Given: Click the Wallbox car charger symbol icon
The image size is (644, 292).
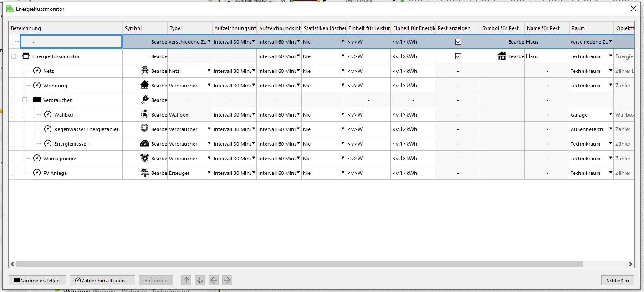Looking at the screenshot, I should pos(145,114).
